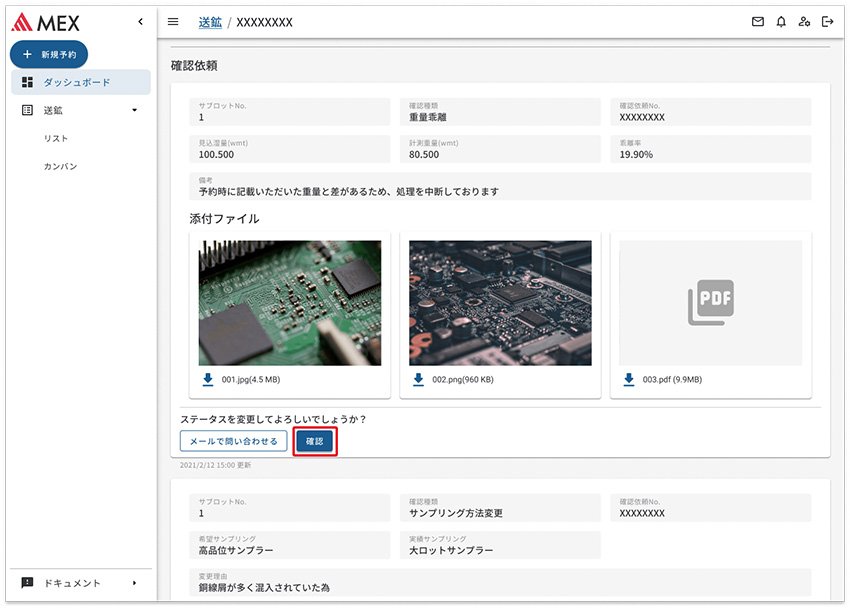Click the 送鉱 list icon in sidebar
The width and height of the screenshot is (850, 608).
pos(27,111)
